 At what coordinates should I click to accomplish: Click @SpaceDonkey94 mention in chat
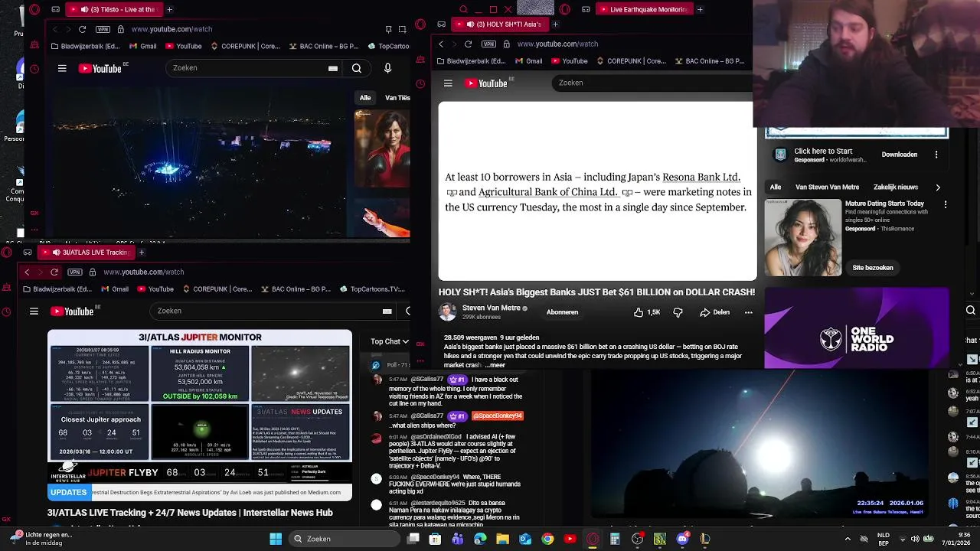pyautogui.click(x=498, y=416)
